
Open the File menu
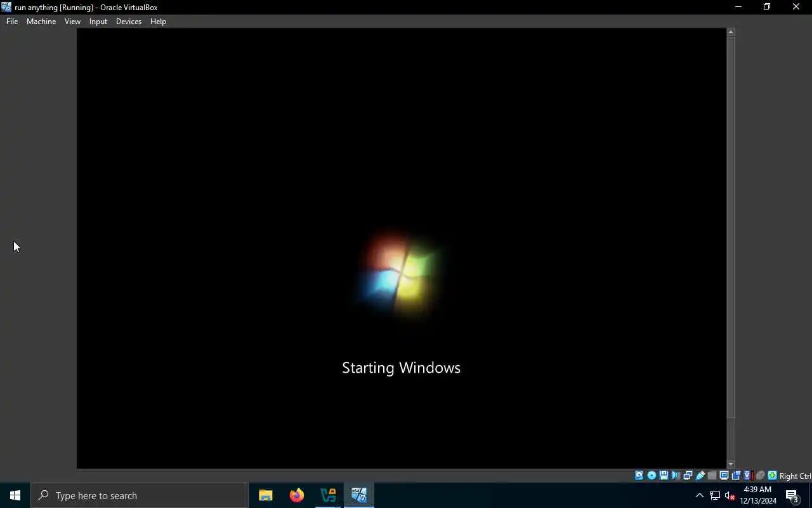pyautogui.click(x=12, y=21)
